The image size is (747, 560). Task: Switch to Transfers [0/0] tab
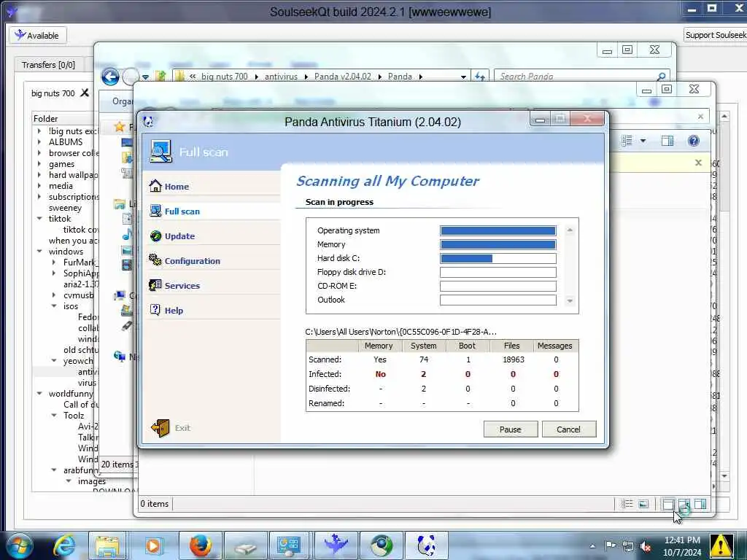pos(48,65)
